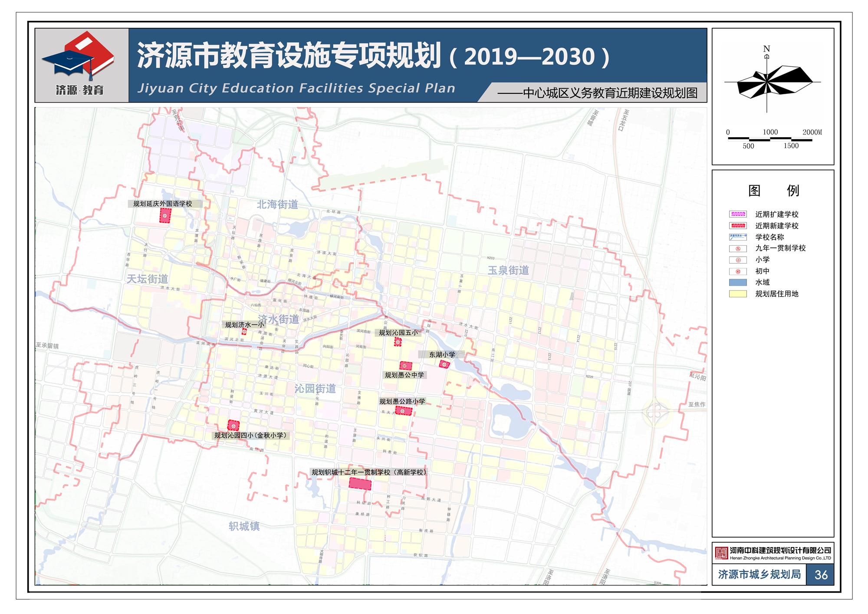Click the 轵城镇 town name
The height and width of the screenshot is (614, 868).
click(x=244, y=526)
